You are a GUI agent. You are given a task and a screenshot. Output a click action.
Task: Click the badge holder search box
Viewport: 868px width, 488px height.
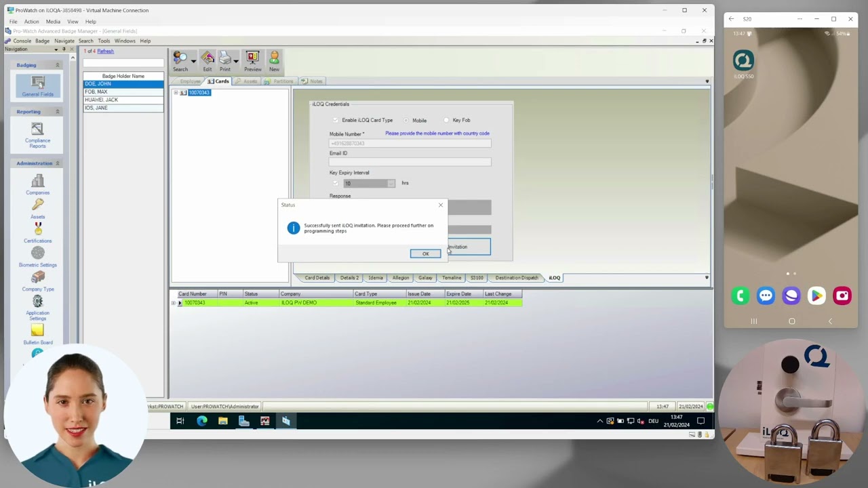123,64
